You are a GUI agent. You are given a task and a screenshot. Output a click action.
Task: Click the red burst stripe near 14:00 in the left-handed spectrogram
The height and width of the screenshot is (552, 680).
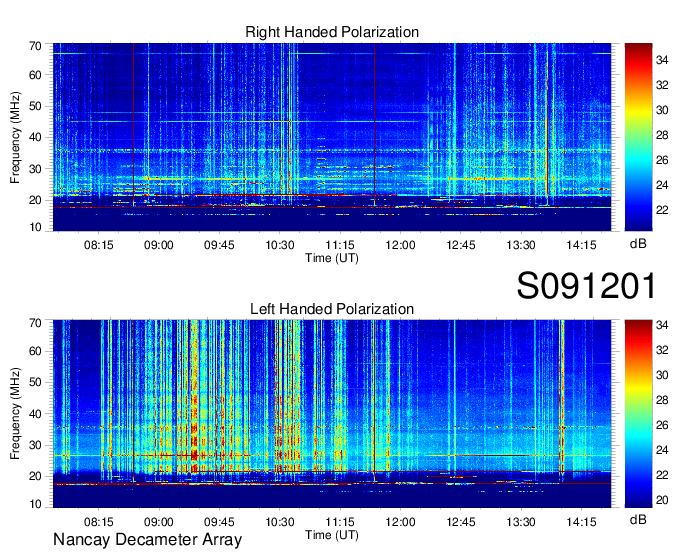[562, 397]
